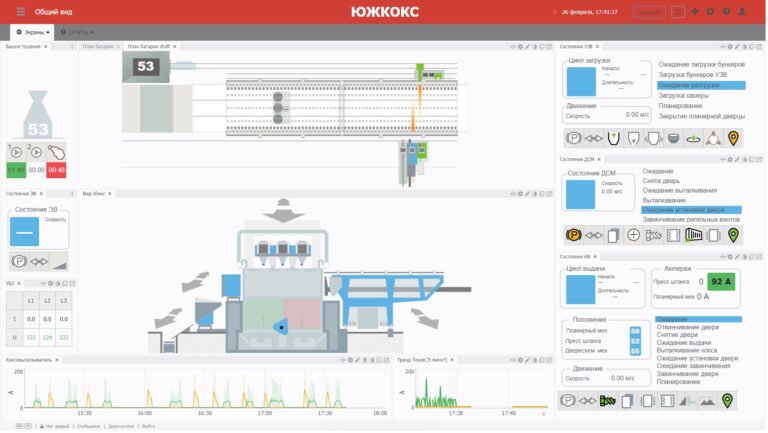Expand the Отчеты dropdown
768x433 pixels.
(x=77, y=32)
